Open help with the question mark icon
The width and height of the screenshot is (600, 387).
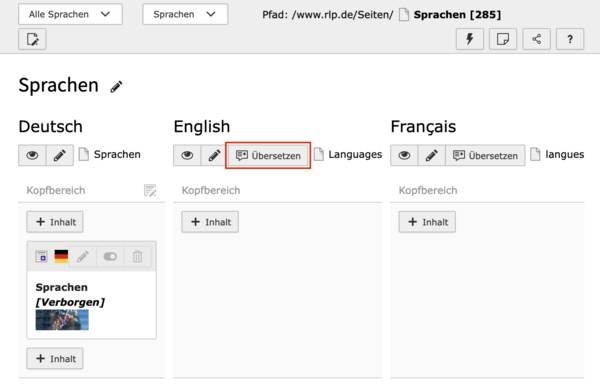pyautogui.click(x=570, y=39)
